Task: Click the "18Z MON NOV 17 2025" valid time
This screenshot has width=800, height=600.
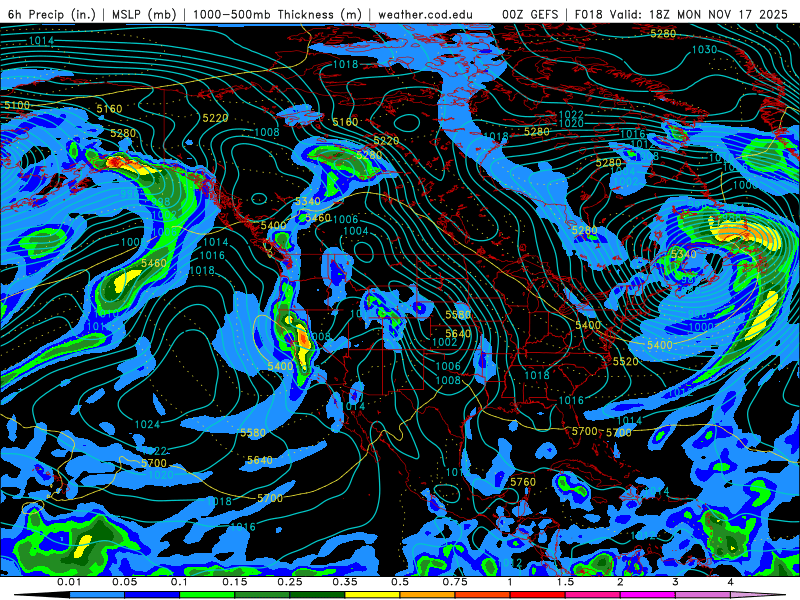Action: coord(718,14)
